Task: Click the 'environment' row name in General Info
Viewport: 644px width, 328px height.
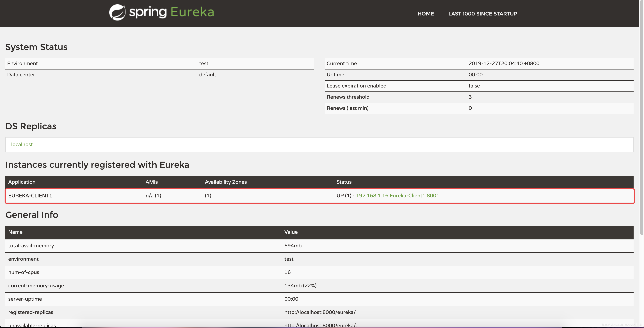Action: pyautogui.click(x=23, y=259)
